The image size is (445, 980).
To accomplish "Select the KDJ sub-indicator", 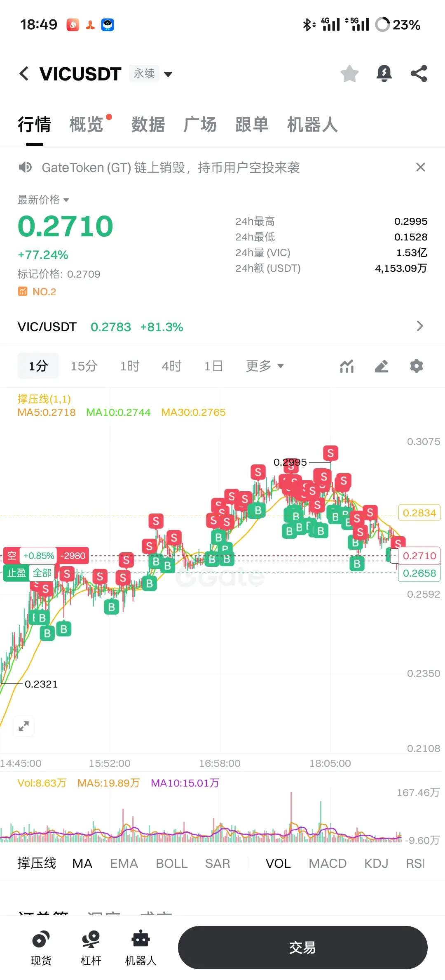I will click(x=376, y=863).
